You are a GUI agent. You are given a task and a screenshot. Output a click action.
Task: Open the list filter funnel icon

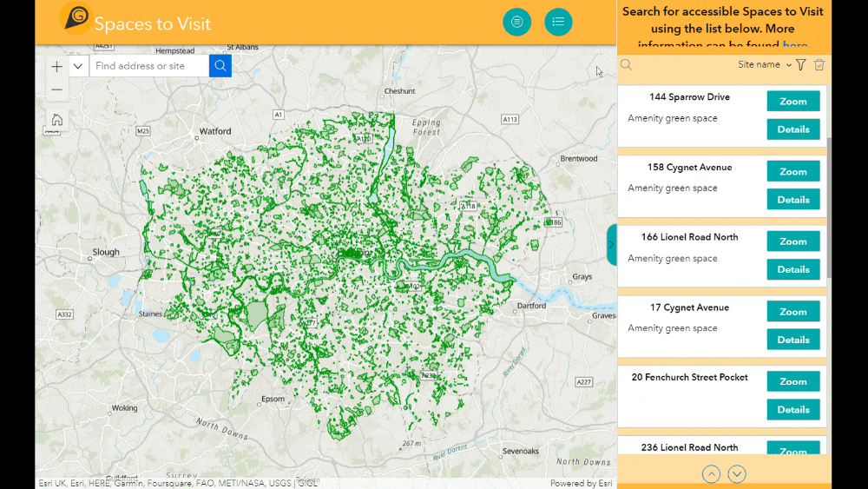801,65
